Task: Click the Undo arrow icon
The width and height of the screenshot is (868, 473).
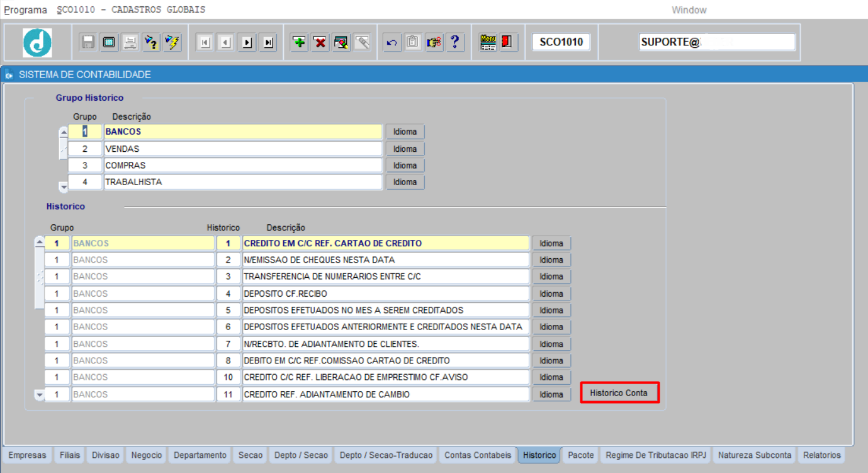Action: pyautogui.click(x=392, y=42)
